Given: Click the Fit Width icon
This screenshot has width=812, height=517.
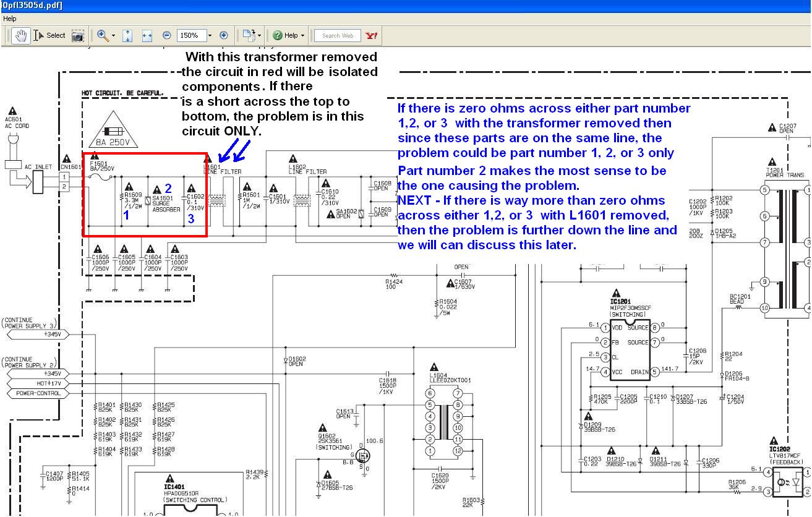Looking at the screenshot, I should click(147, 36).
